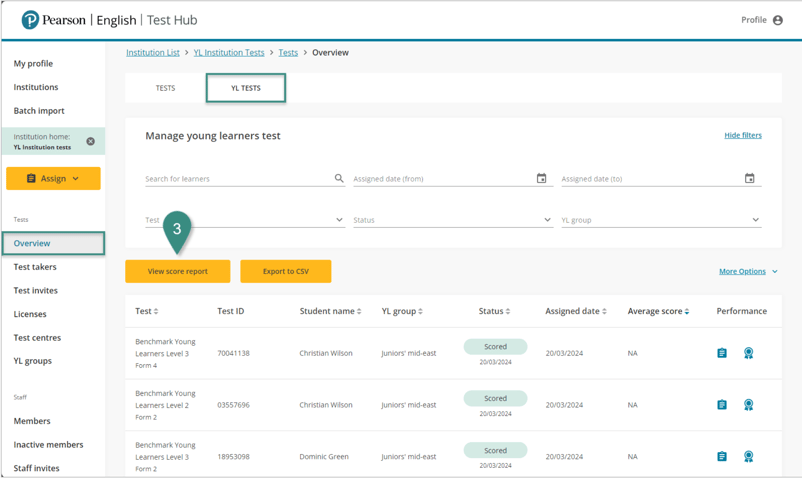Sort table by Average score column
Image resolution: width=802 pixels, height=482 pixels.
click(658, 311)
